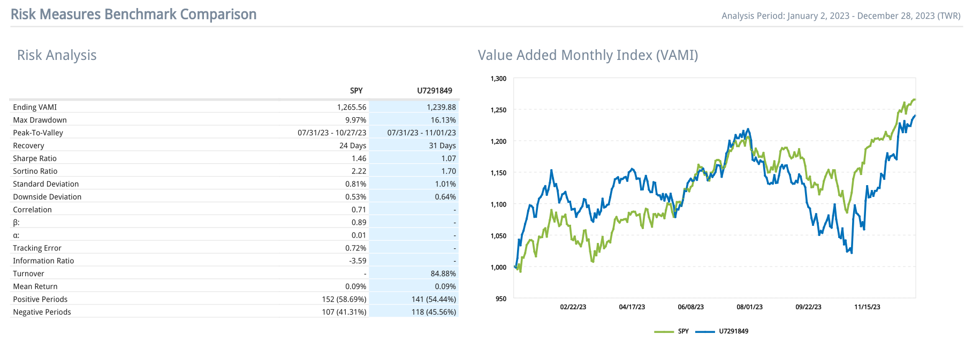Screen dimensions: 980x343
Task: Click the Sortino Ratio row label
Action: [x=35, y=171]
